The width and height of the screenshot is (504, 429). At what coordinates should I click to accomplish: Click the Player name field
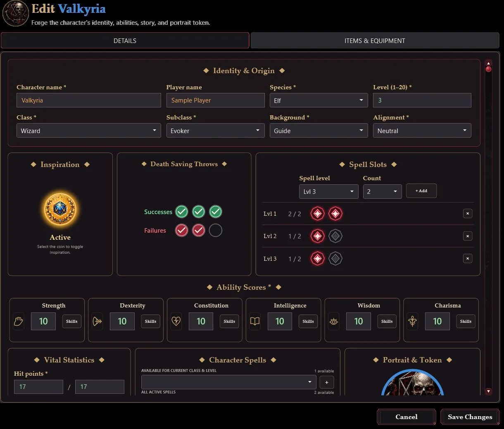click(x=215, y=100)
